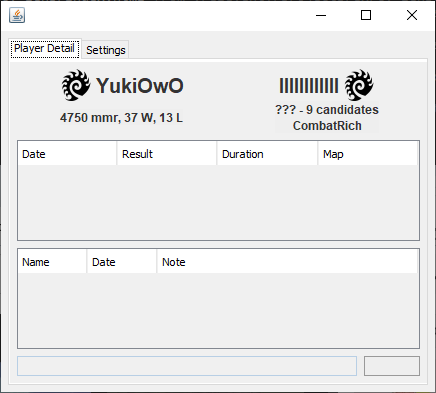
Task: Sort by the Result column header
Action: 167,154
